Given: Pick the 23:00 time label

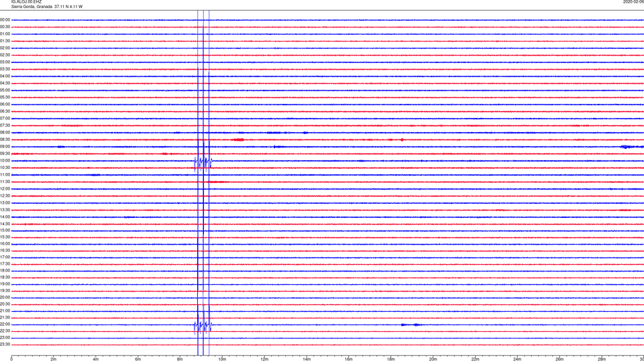Looking at the screenshot, I should [x=5, y=337].
